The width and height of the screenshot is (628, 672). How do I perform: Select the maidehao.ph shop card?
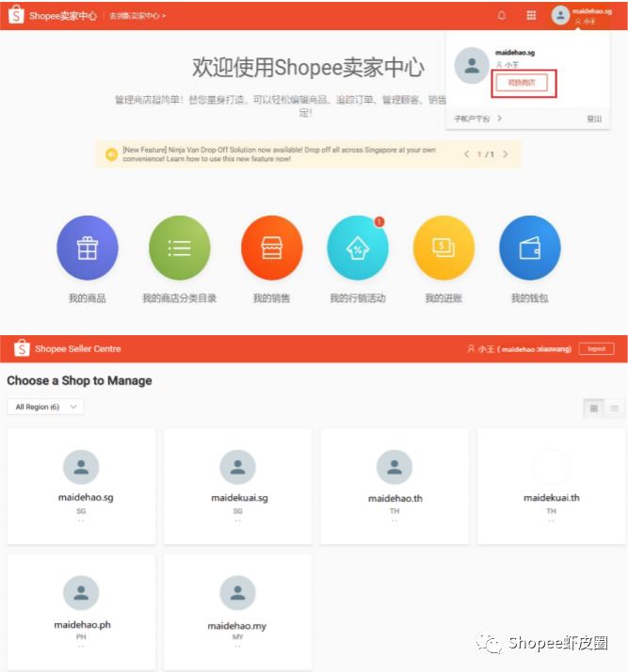click(82, 613)
